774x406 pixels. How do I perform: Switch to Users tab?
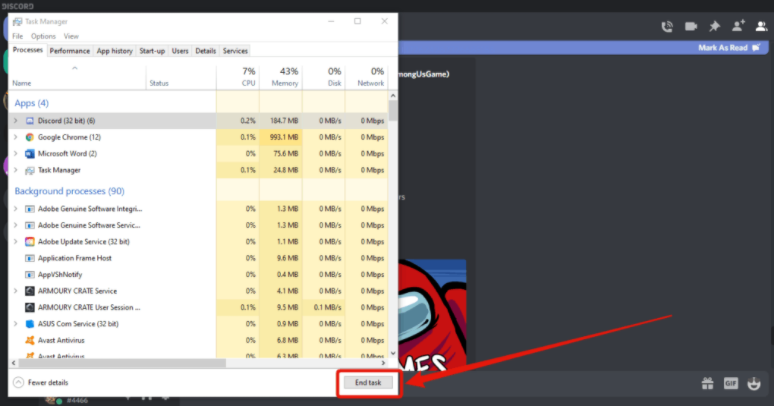(180, 51)
